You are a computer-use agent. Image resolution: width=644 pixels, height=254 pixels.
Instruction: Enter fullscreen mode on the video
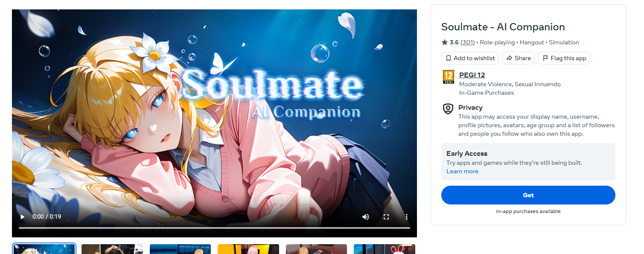pos(386,217)
